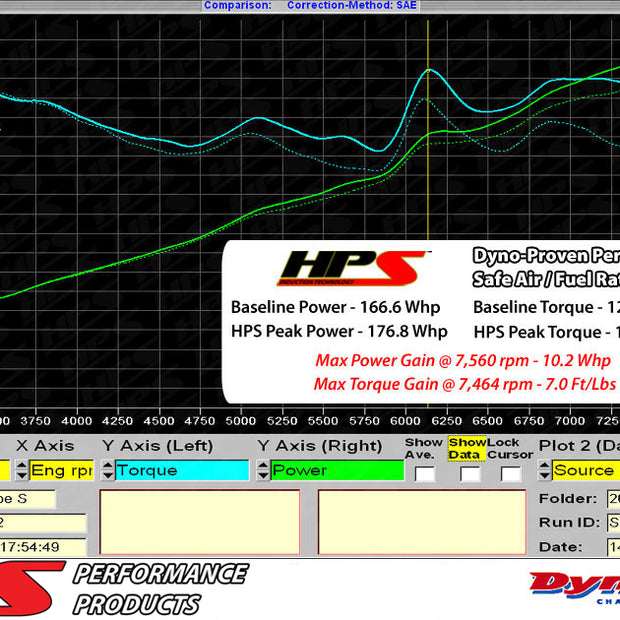Click the Performance Products logo text
This screenshot has width=620, height=620.
point(160,589)
